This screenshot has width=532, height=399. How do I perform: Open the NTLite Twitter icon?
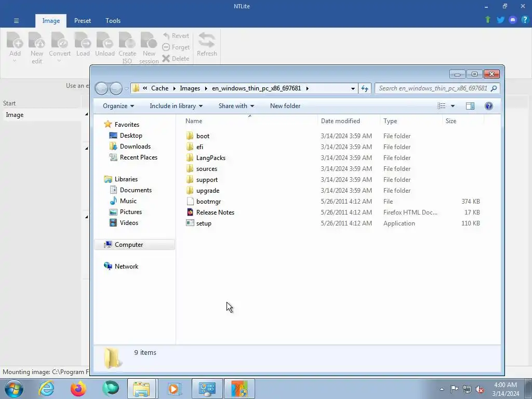[500, 20]
